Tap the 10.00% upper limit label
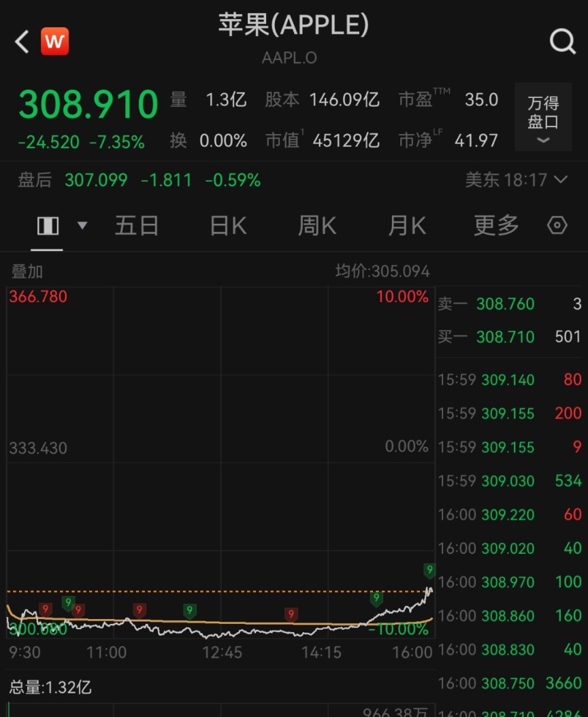Image resolution: width=588 pixels, height=717 pixels. click(x=402, y=297)
